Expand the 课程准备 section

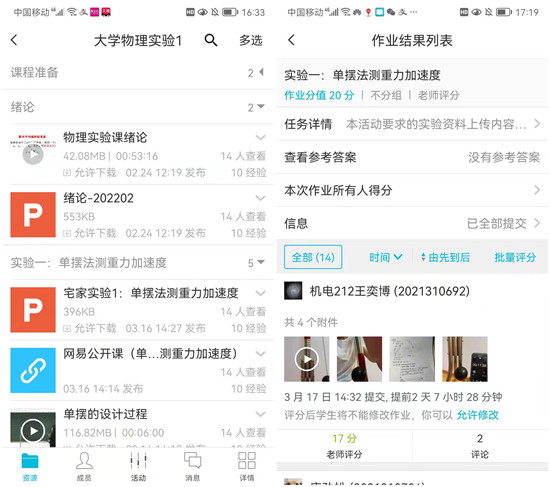click(x=138, y=73)
